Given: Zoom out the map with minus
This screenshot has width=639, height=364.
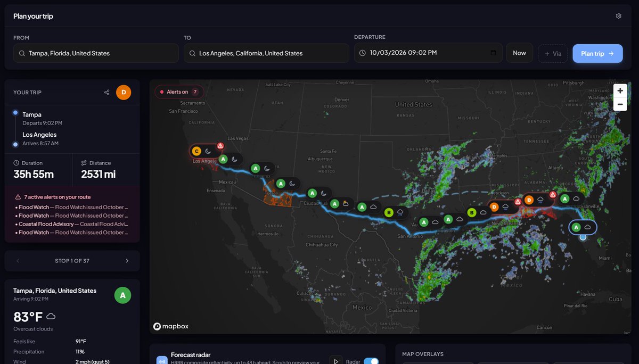Looking at the screenshot, I should pos(620,104).
